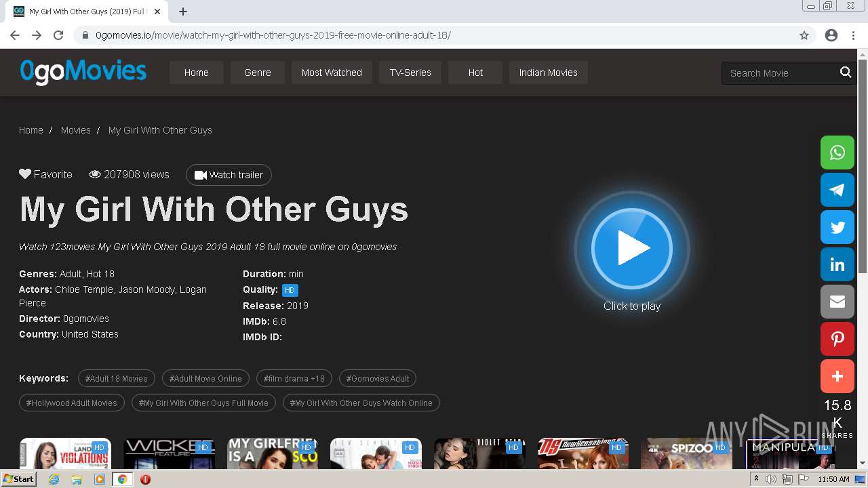Click the Movies breadcrumb link

click(75, 130)
